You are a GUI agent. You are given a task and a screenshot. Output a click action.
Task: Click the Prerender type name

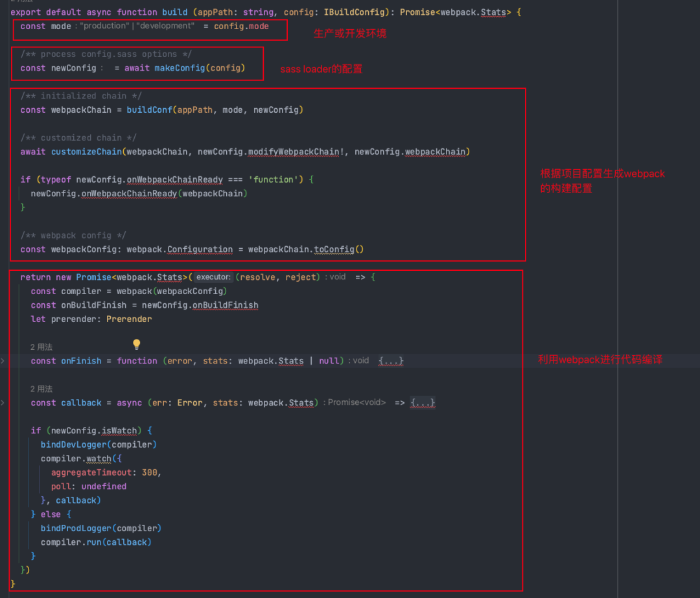[x=129, y=319]
